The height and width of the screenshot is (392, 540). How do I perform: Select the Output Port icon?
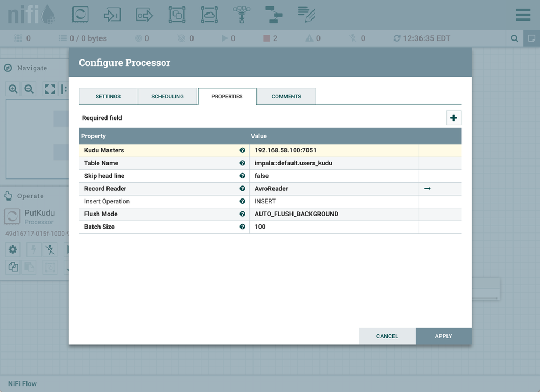tap(144, 15)
